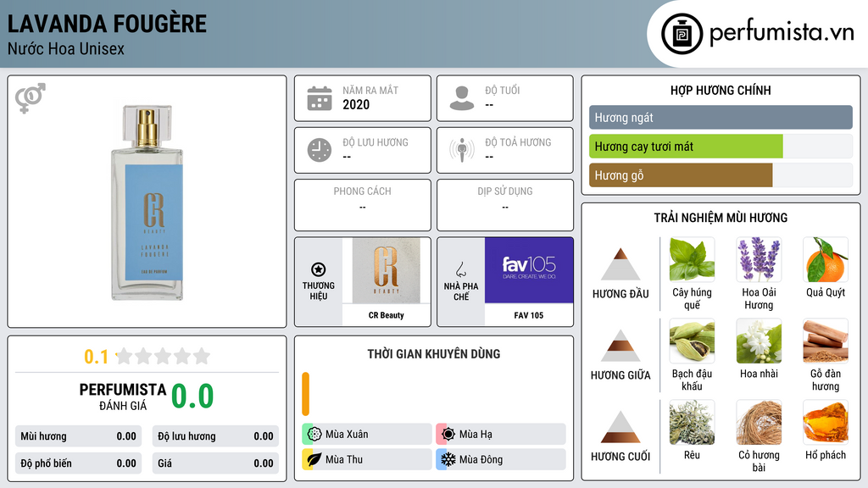Click the Mùa Xuân flower icon

click(314, 434)
